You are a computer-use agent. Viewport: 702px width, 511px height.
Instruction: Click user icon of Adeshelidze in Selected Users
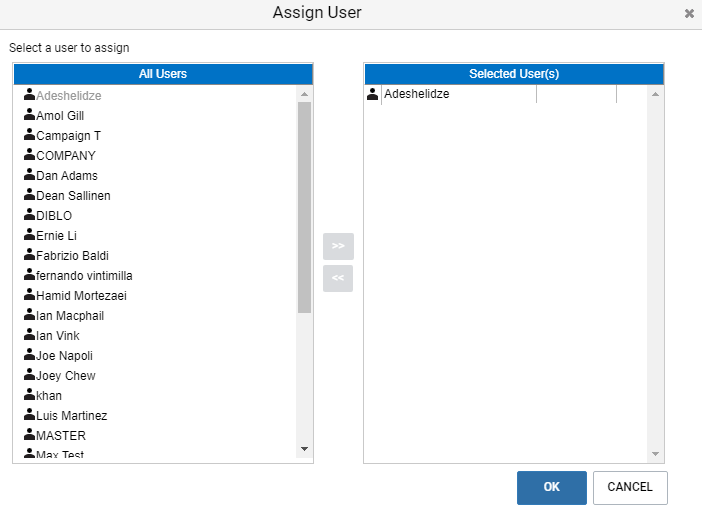tap(372, 94)
